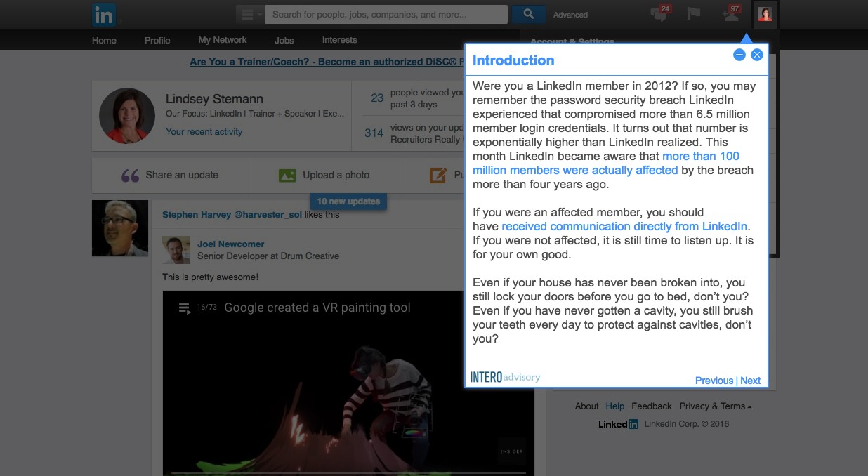Viewport: 868px width, 476px height.
Task: View Your recent activity link
Action: 204,131
